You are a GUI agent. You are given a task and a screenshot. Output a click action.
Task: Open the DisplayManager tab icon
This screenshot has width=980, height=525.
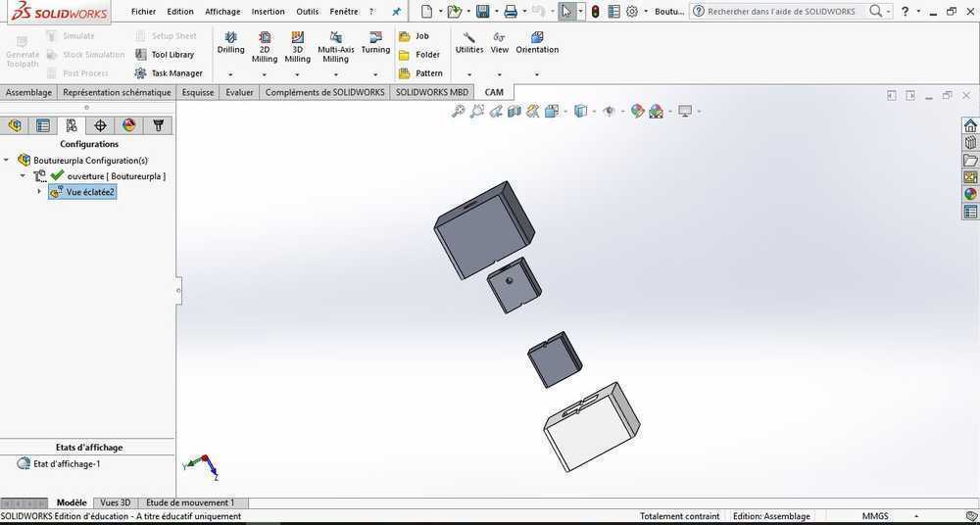(x=128, y=125)
